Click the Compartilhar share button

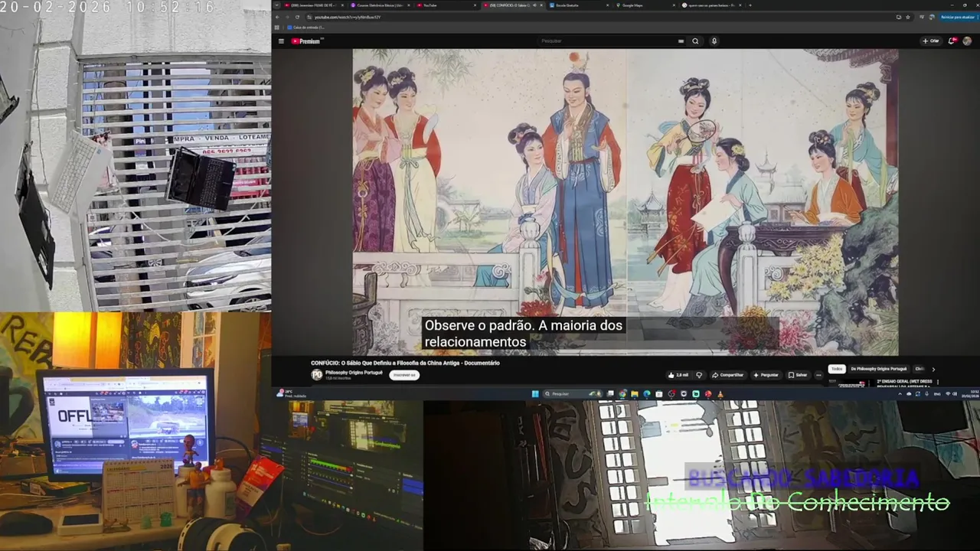[x=728, y=375]
